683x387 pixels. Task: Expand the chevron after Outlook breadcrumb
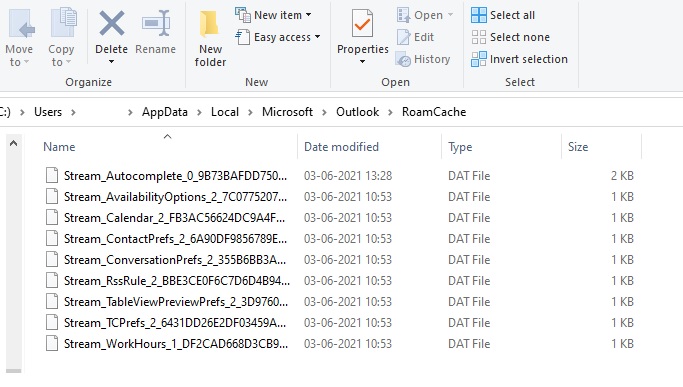pyautogui.click(x=390, y=112)
